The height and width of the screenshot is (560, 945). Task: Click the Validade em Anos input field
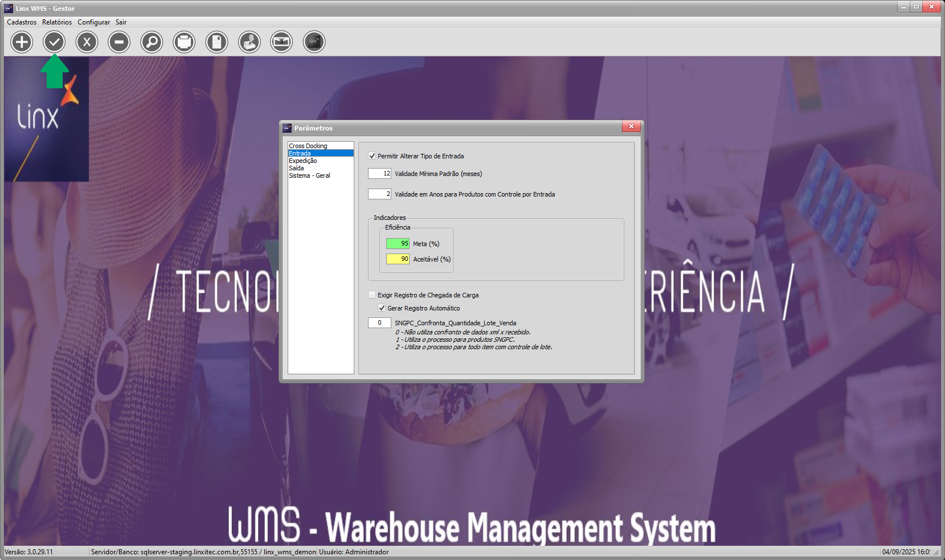[x=379, y=194]
